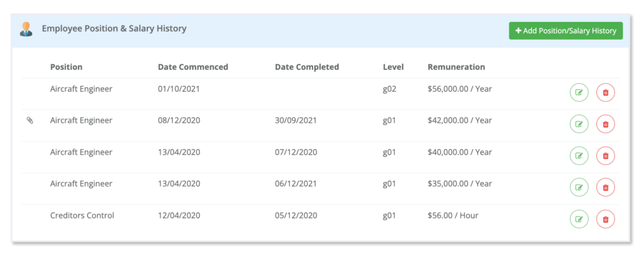Select the Date Commenced column header
This screenshot has width=644, height=257.
tap(193, 67)
